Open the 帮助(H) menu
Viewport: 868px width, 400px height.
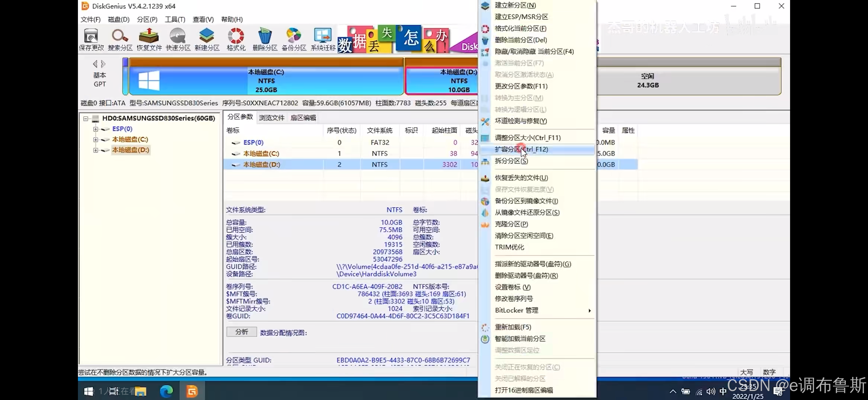click(232, 19)
